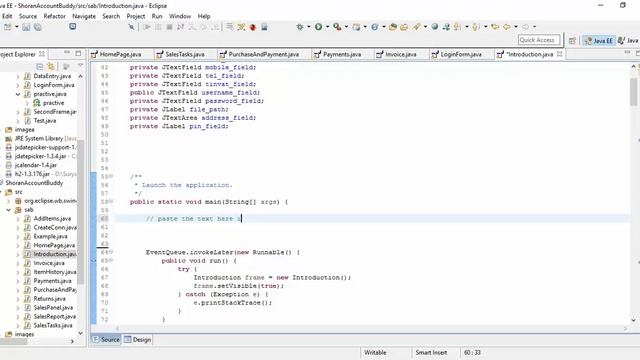This screenshot has height=360, width=640.
Task: Expand the org.eclipse.wb.swing package node
Action: coord(9,201)
